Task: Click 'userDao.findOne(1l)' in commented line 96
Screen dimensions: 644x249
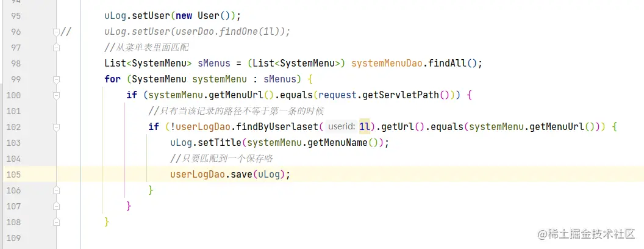Action: point(224,32)
